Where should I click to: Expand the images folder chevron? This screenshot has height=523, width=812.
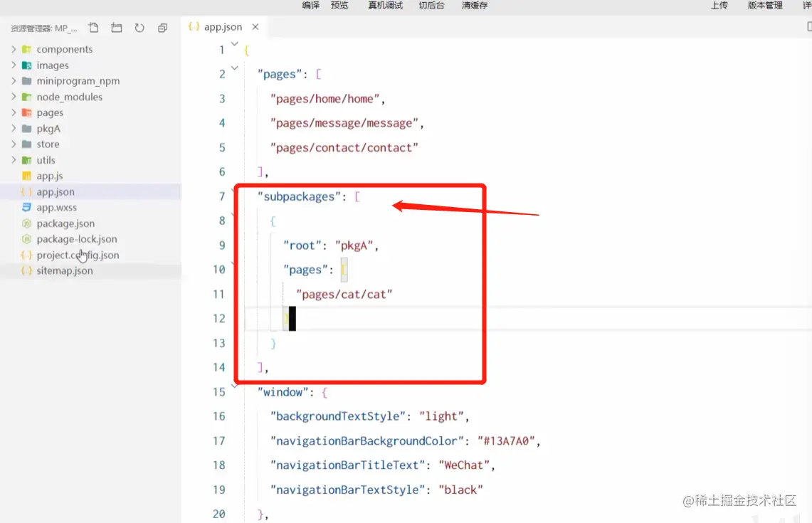pos(14,65)
